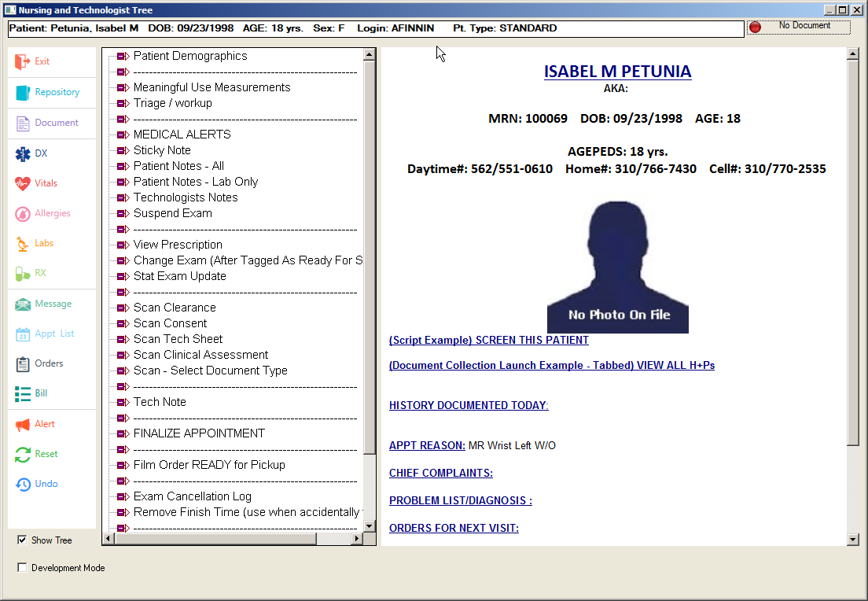Screen dimensions: 868x601
Task: Click the Exit door icon
Action: pos(22,61)
